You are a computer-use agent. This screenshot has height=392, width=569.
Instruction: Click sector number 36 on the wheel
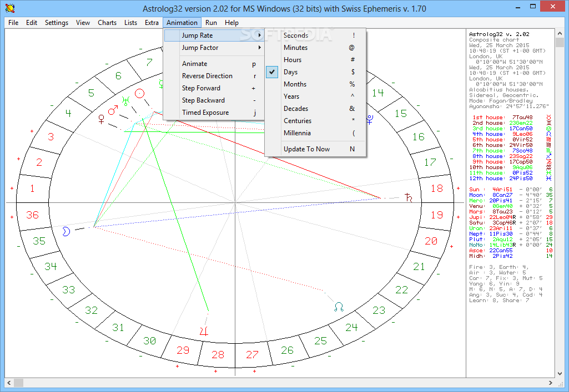point(32,215)
